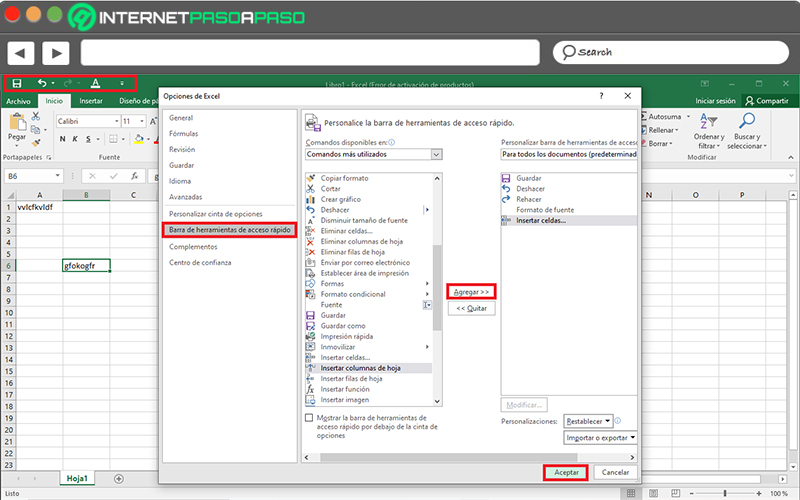Click the font format 'A' icon in quick access toolbar
The image size is (800, 500).
tap(95, 84)
